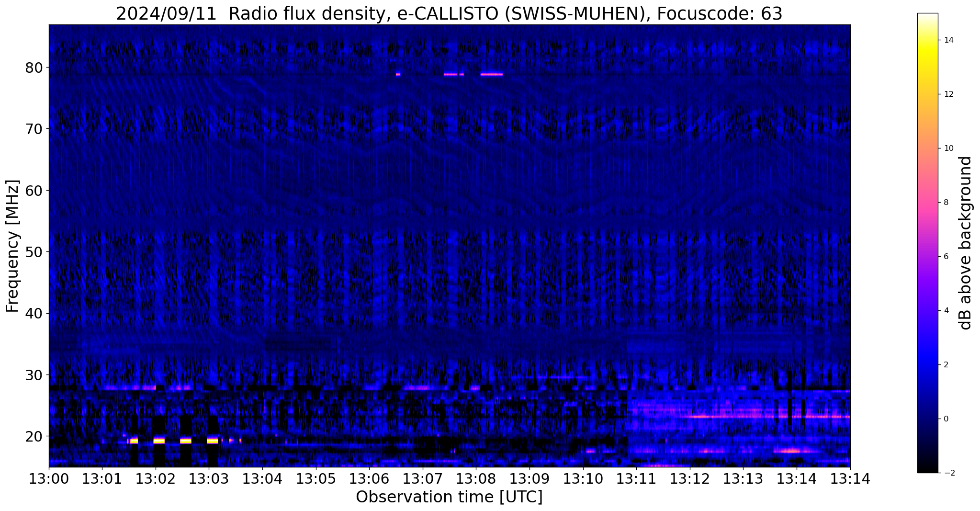This screenshot has height=511, width=980.
Task: Click the 'dB above background' colorbar label
Action: click(966, 243)
